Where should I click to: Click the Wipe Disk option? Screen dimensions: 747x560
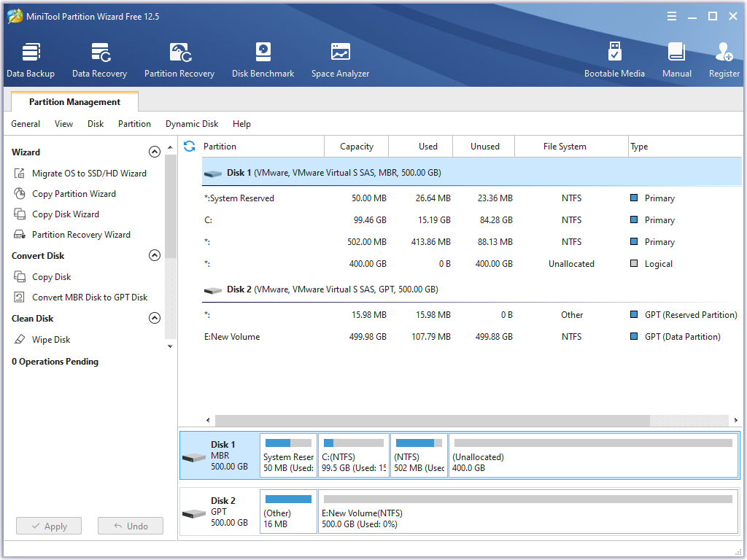click(51, 340)
